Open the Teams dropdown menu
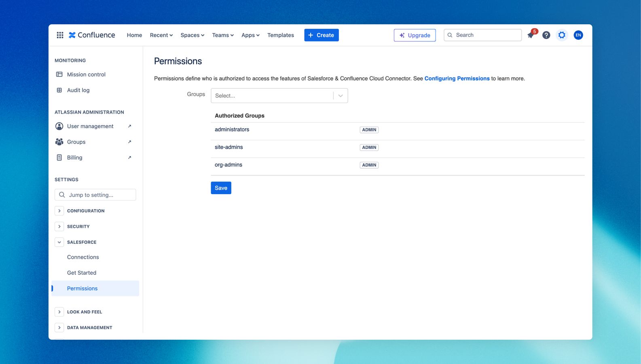Screen dimensions: 641x364 (223, 35)
